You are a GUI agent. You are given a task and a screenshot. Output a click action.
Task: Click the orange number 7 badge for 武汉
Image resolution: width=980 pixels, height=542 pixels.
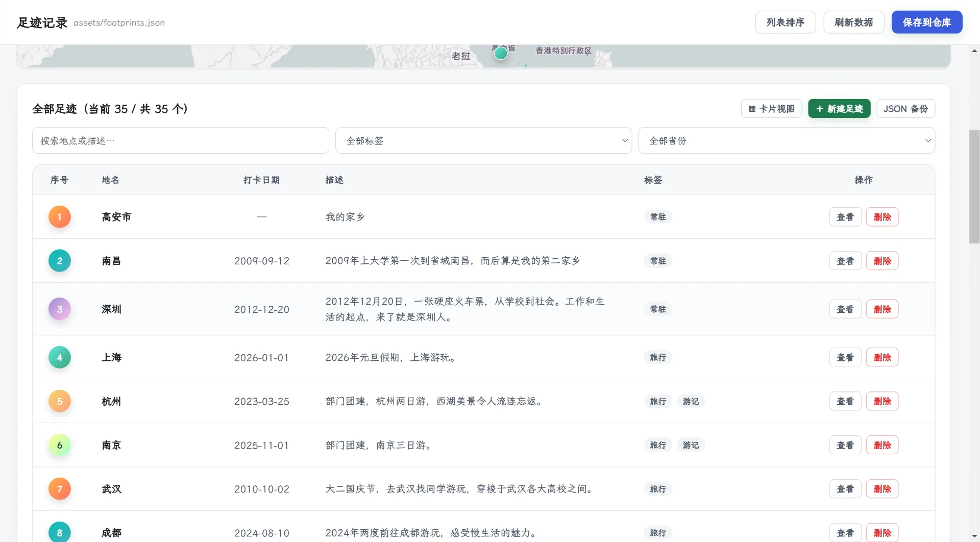[60, 489]
